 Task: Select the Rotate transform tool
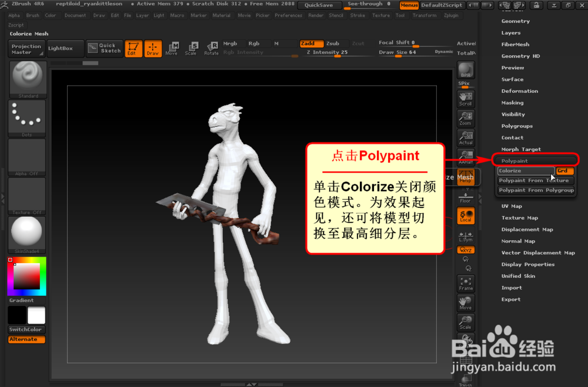pyautogui.click(x=211, y=49)
